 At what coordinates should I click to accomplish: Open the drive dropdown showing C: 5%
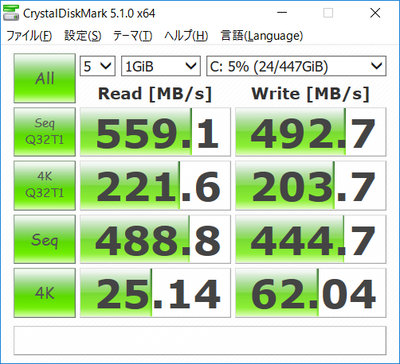(296, 66)
